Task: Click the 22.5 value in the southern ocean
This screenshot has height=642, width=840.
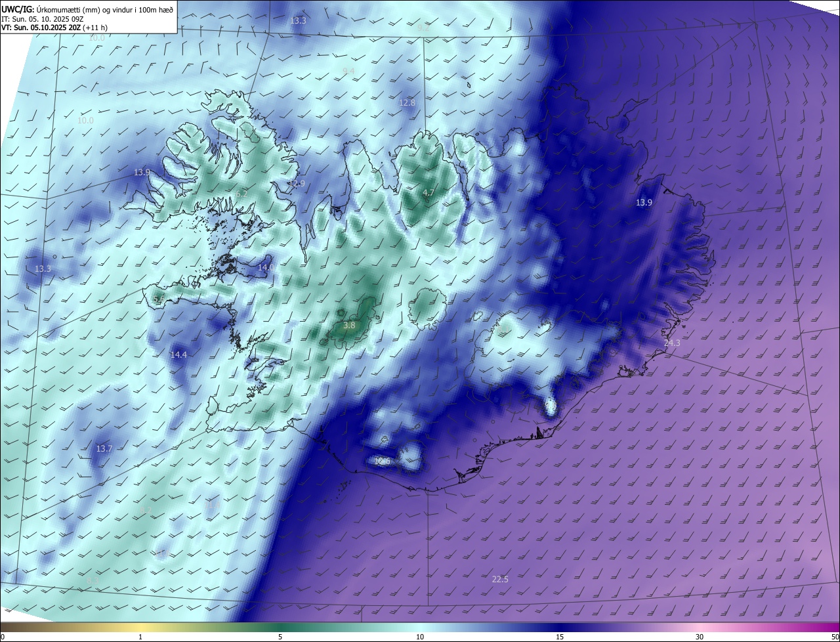Action: click(x=500, y=579)
